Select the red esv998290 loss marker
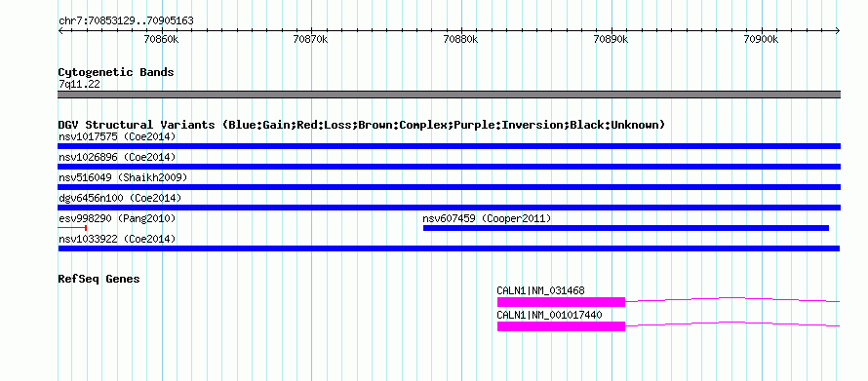Viewport: 868px width, 381px height. tap(72, 228)
